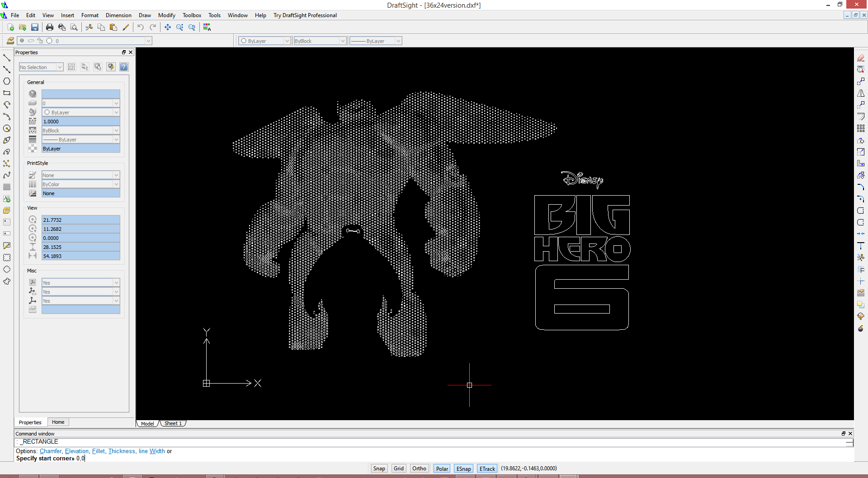This screenshot has height=478, width=868.
Task: Click the dynamic Zoom magnifier icon
Action: pyautogui.click(x=180, y=28)
